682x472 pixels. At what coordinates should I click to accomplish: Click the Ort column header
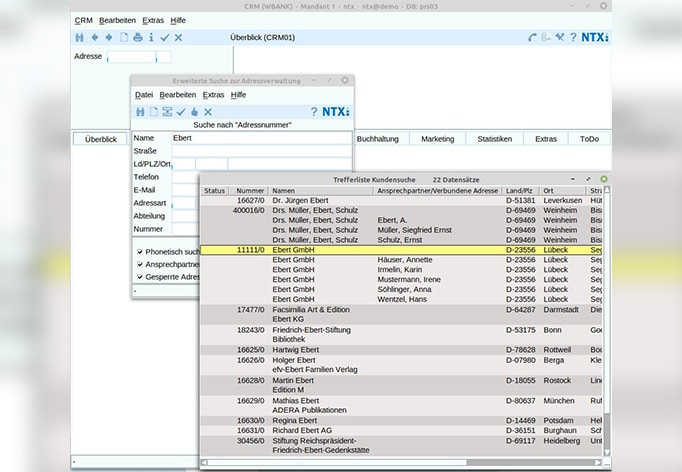pyautogui.click(x=563, y=191)
